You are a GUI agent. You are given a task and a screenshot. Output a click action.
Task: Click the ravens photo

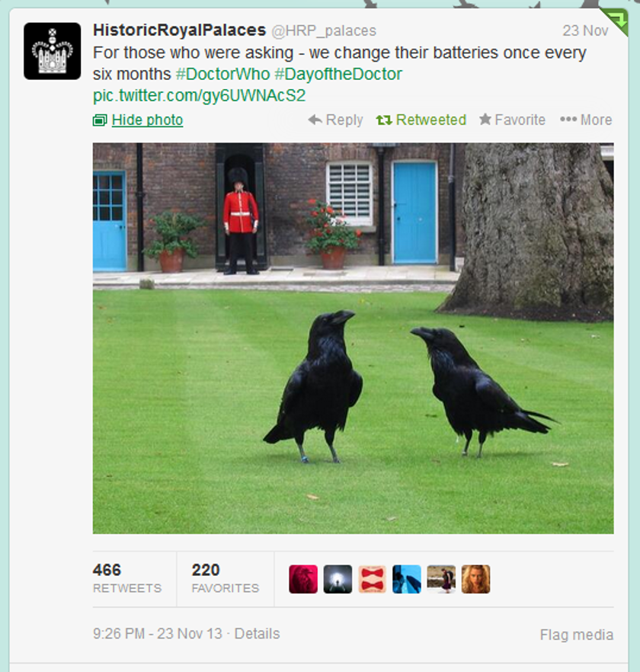point(354,338)
